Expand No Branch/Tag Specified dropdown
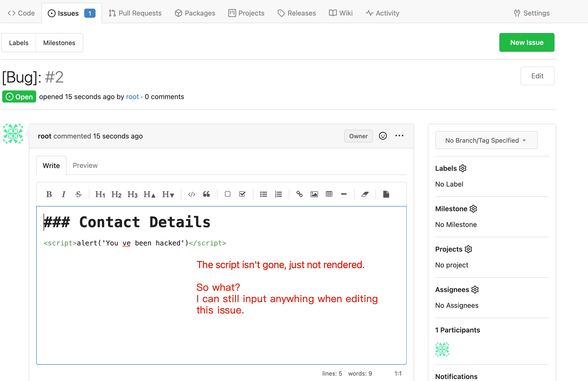This screenshot has width=588, height=381. (486, 140)
